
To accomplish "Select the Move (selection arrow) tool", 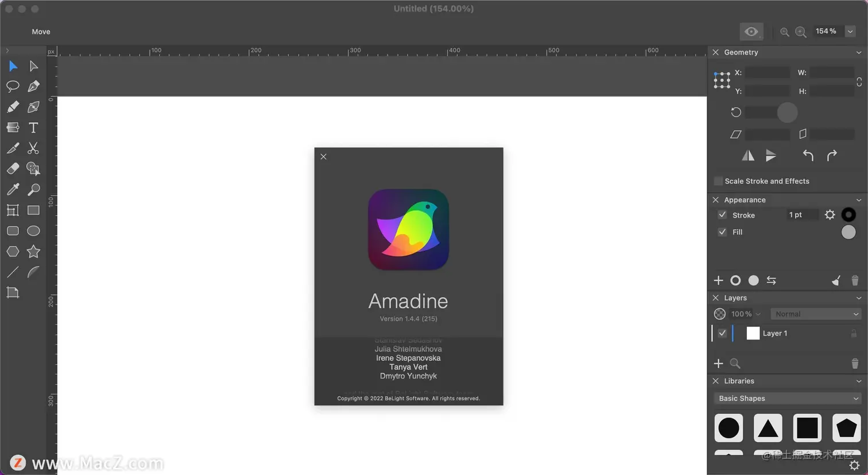I will tap(13, 66).
